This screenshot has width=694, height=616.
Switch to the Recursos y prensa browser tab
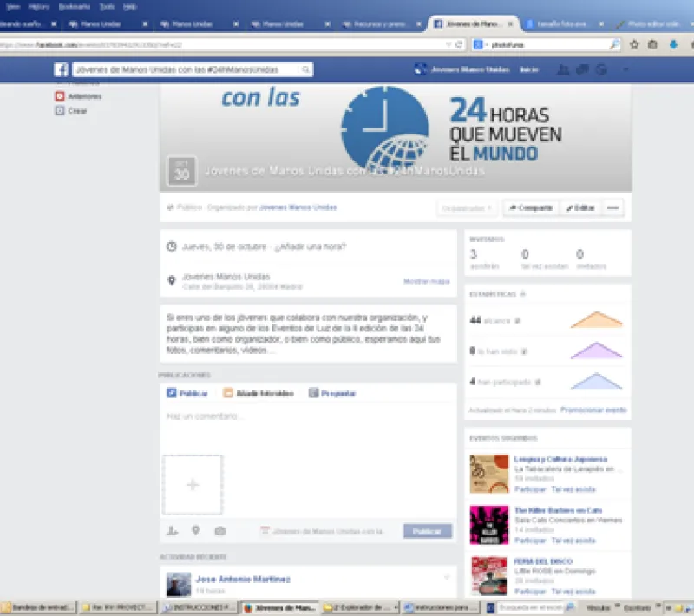pos(381,24)
